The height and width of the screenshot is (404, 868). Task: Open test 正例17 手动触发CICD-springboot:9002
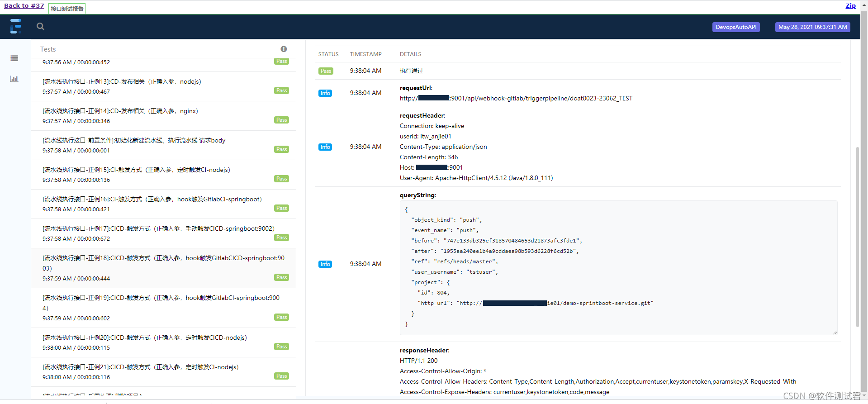tap(163, 233)
